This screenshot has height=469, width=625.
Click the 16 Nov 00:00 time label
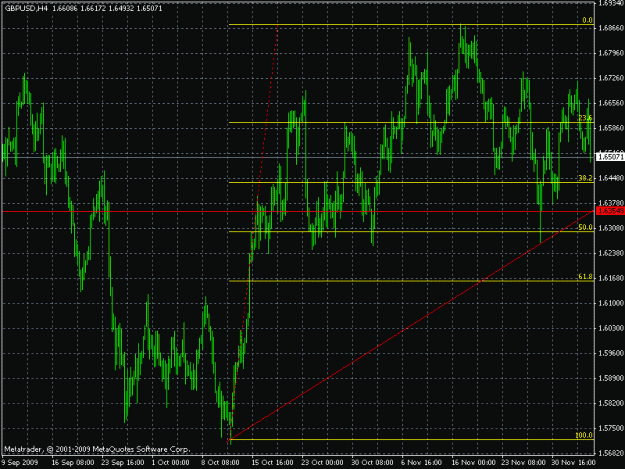(473, 462)
